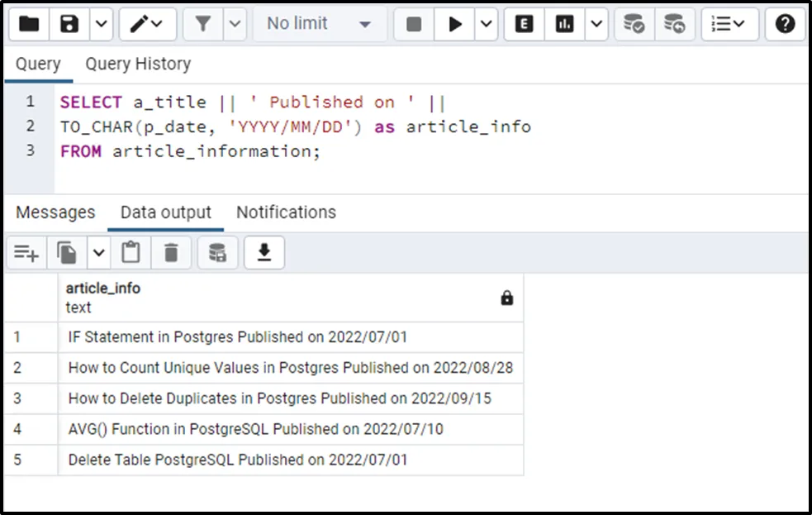
Task: Click the Commit database icon
Action: pos(634,24)
